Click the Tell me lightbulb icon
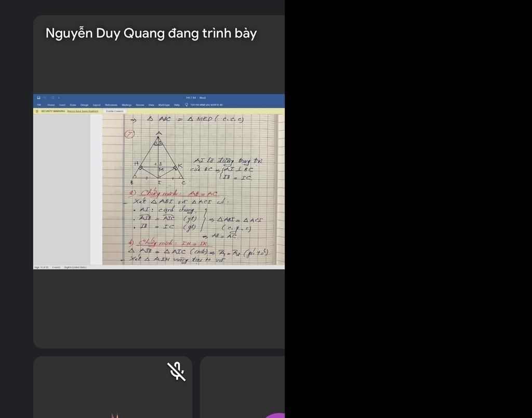The height and width of the screenshot is (418, 532). point(187,105)
